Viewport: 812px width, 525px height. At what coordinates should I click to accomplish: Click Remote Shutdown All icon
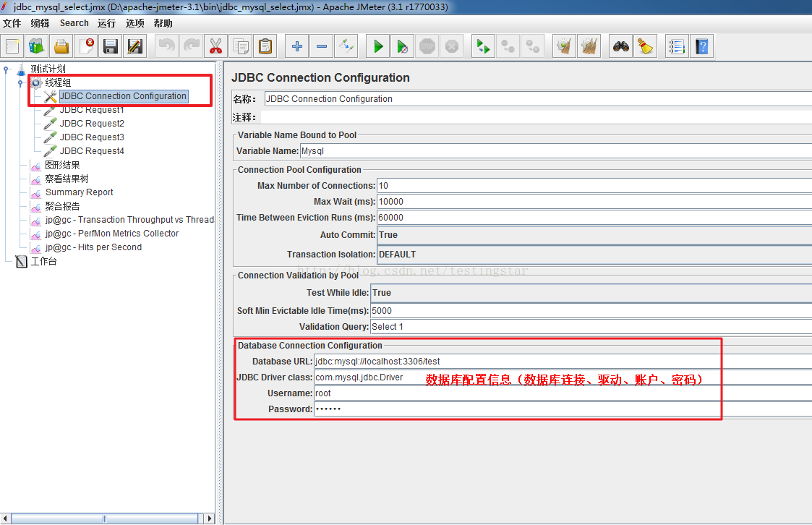point(532,46)
